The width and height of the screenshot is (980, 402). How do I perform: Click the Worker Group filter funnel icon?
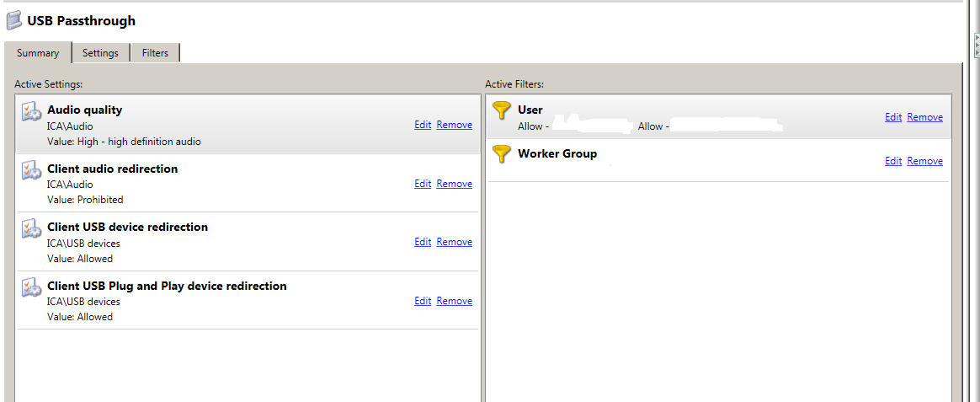502,154
